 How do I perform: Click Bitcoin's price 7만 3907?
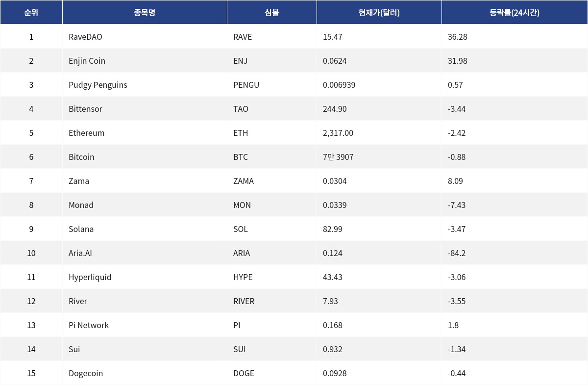[338, 157]
